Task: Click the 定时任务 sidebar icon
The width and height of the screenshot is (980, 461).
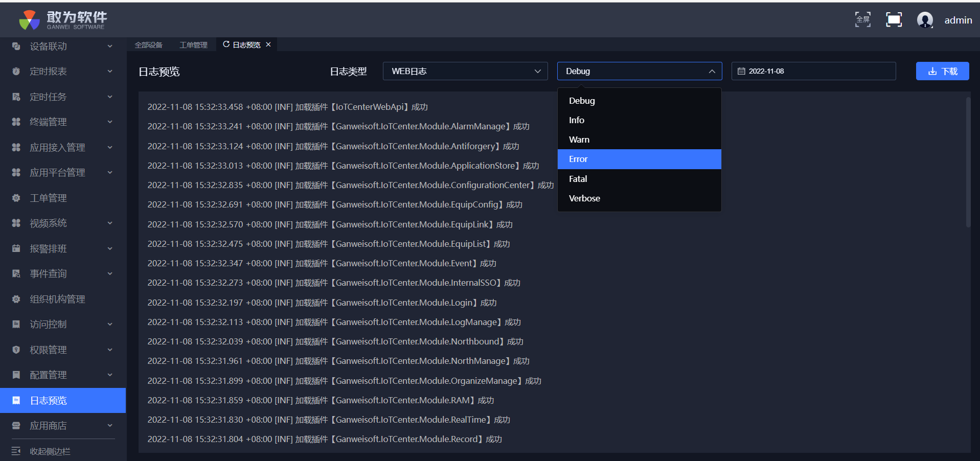Action: coord(16,97)
